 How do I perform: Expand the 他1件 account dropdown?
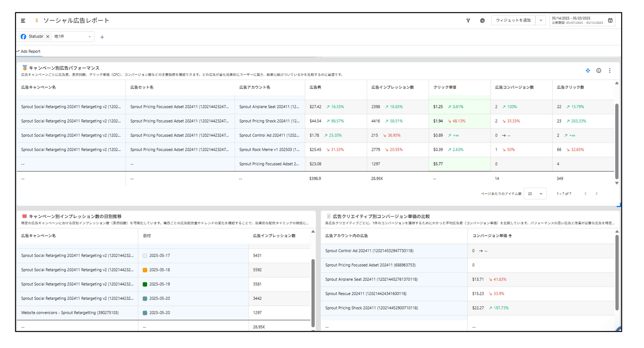(89, 37)
